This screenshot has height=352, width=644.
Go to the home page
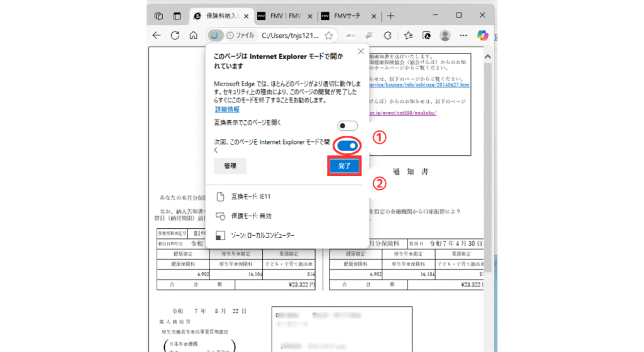(x=194, y=35)
